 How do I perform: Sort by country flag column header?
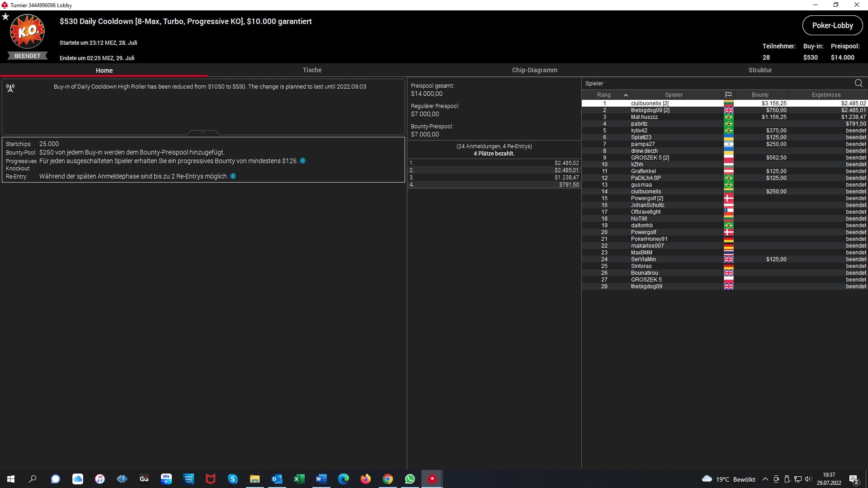728,95
